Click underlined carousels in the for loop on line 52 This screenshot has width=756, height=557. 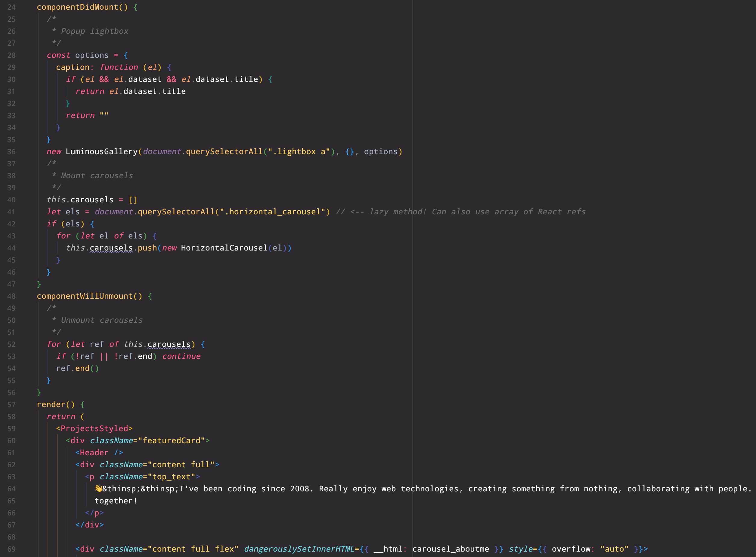coord(169,344)
